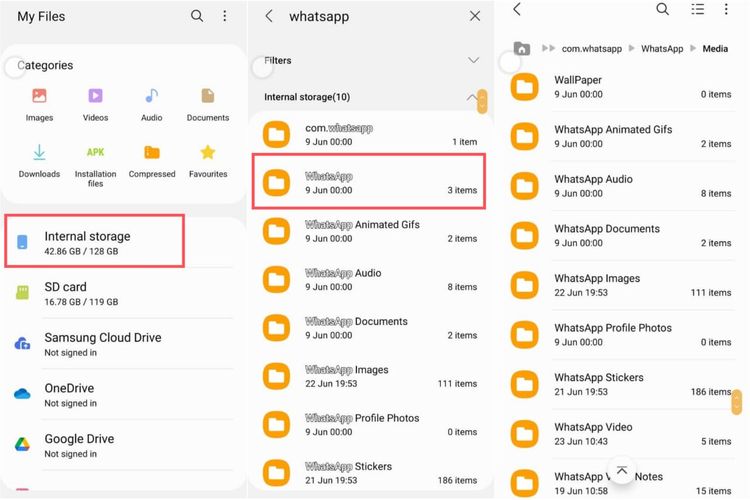750x500 pixels.
Task: Open WhatsApp Images in search results
Action: pos(370,376)
